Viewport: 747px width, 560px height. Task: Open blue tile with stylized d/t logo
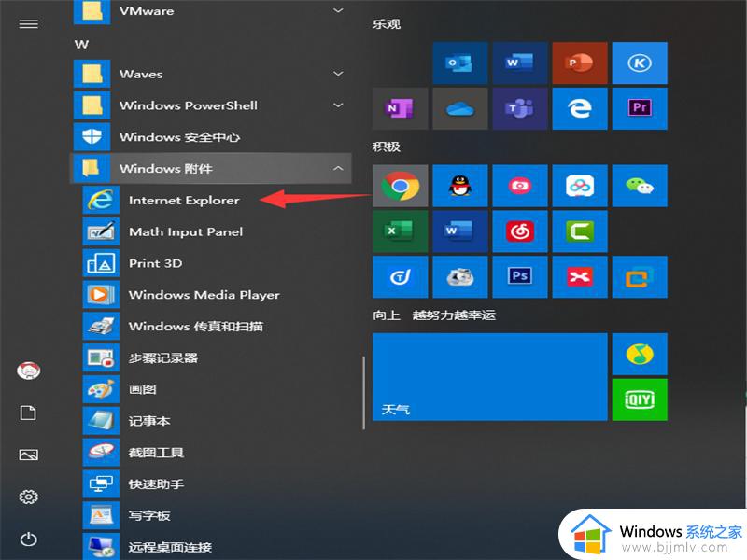401,276
